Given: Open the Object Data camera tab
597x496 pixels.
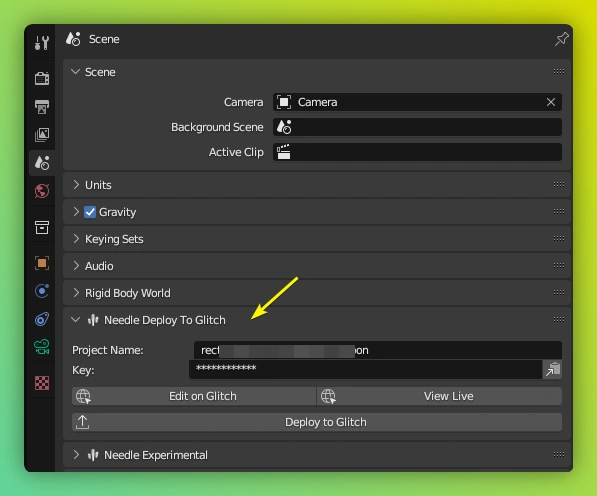Looking at the screenshot, I should [x=42, y=347].
